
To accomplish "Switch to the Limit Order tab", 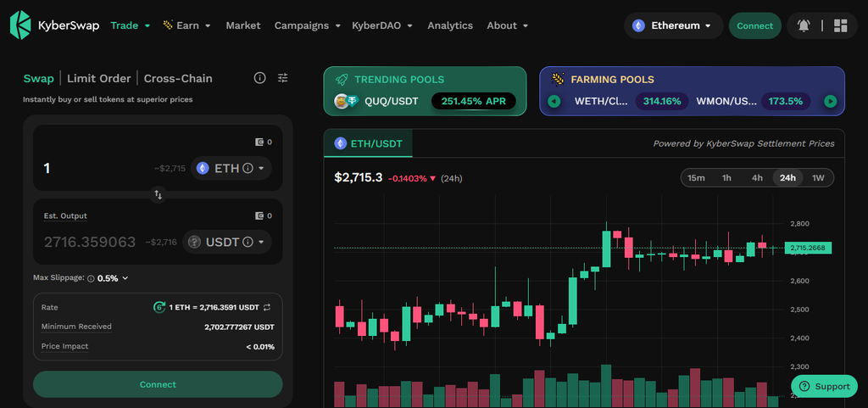I will (x=99, y=78).
